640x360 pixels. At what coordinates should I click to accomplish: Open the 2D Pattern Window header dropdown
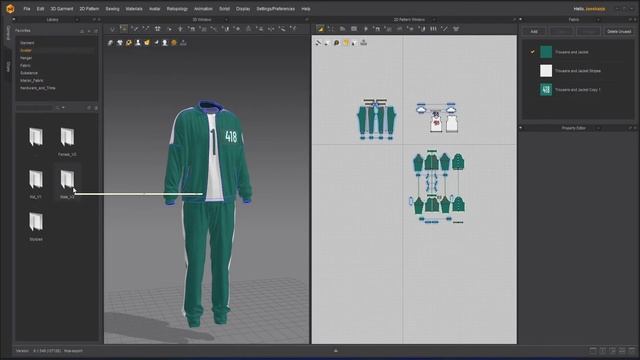coord(433,20)
